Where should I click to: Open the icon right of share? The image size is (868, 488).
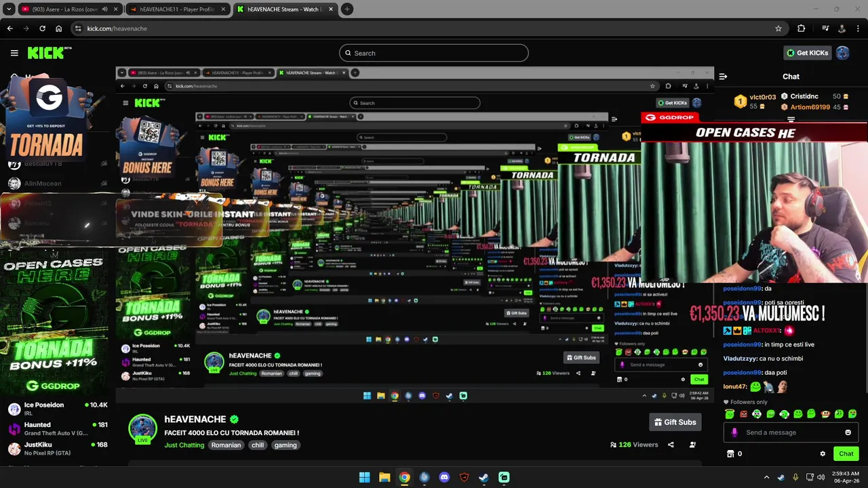pos(692,445)
